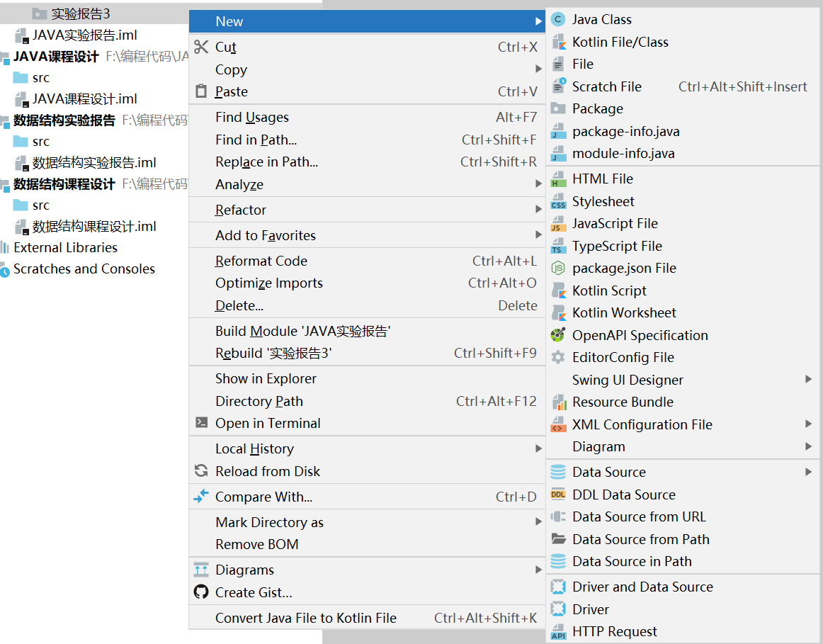Screen dimensions: 823x644
Task: Expand the Mark Directory as arrow
Action: pyautogui.click(x=538, y=521)
